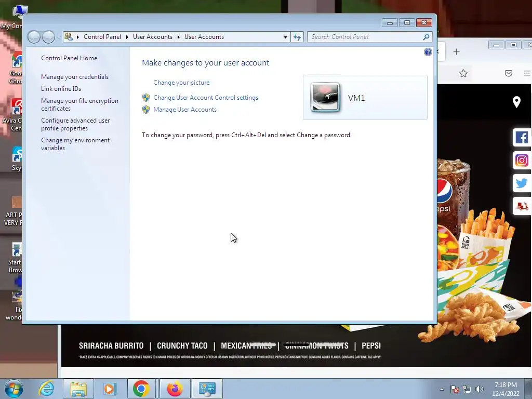Open Change my environment variables

click(75, 144)
